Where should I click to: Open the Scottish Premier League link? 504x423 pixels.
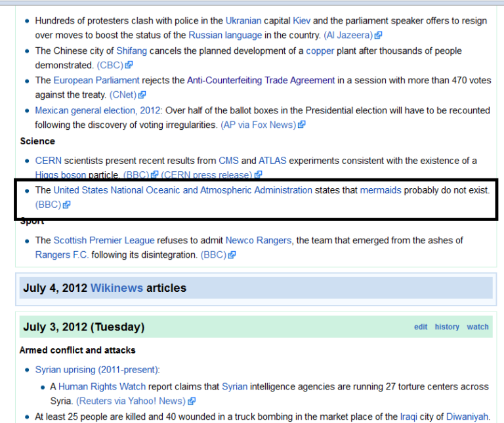pos(105,241)
